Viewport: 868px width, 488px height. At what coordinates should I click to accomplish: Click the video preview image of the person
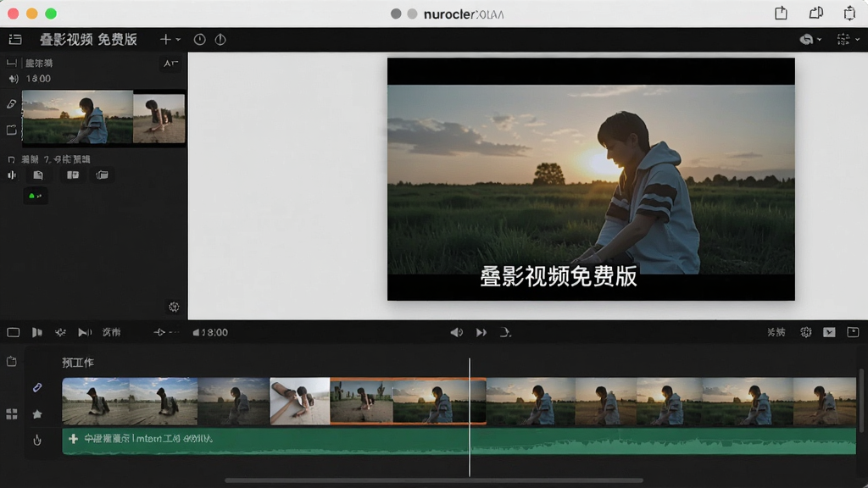click(591, 180)
